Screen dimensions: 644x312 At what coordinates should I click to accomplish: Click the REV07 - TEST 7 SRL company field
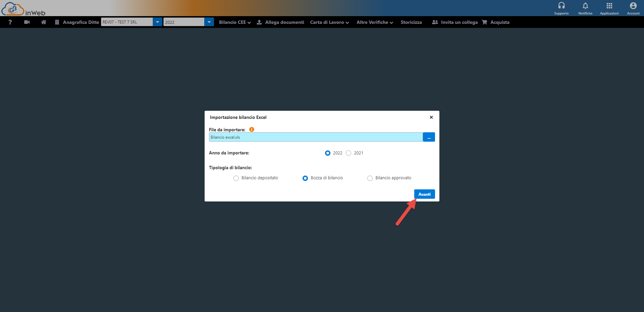point(127,22)
